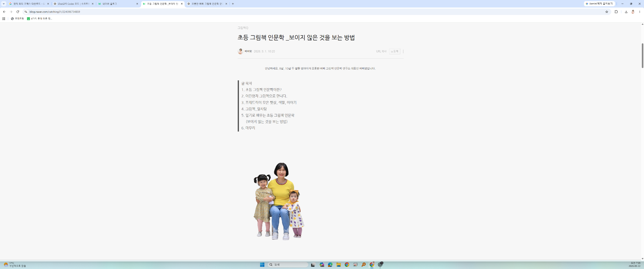
Task: Close the 네이버 블로그 tab
Action: point(137,4)
